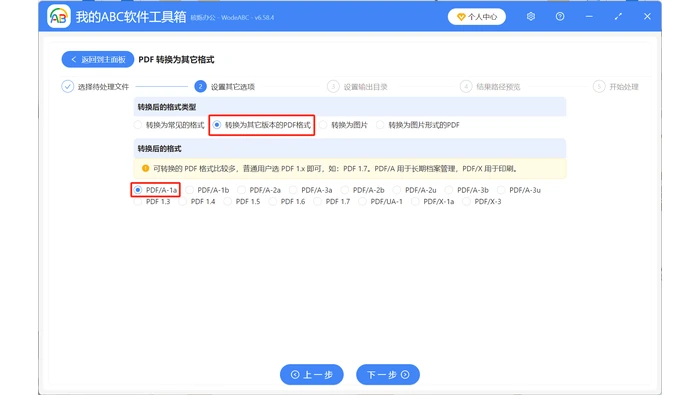Choose PDF 1.5 format
Screen dimensions: 700x395
(242, 202)
